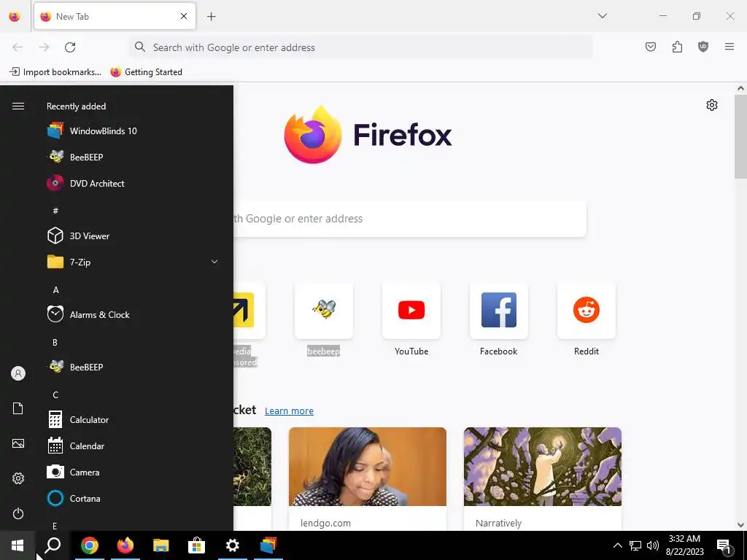747x560 pixels.
Task: Expand Start menu with hamburger icon
Action: tap(18, 106)
